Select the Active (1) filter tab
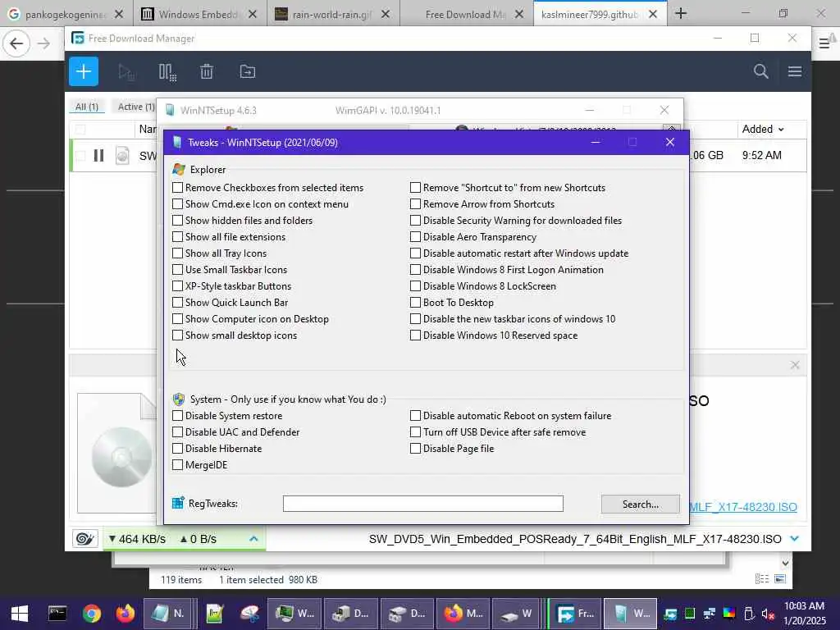 click(x=136, y=107)
